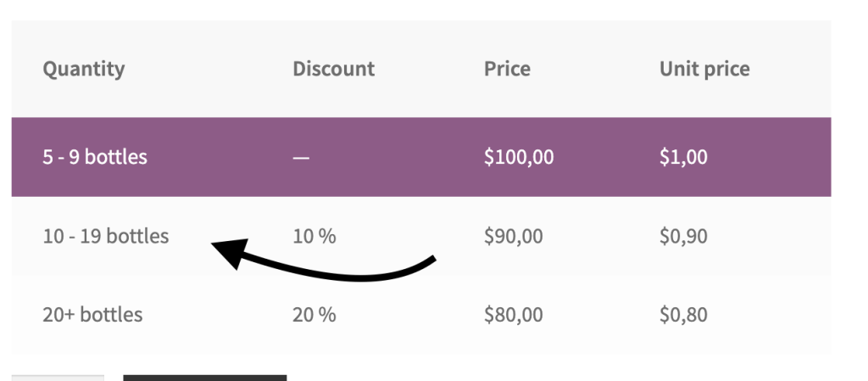868x381 pixels.
Task: Click the dash in the highlighted row
Action: [301, 158]
